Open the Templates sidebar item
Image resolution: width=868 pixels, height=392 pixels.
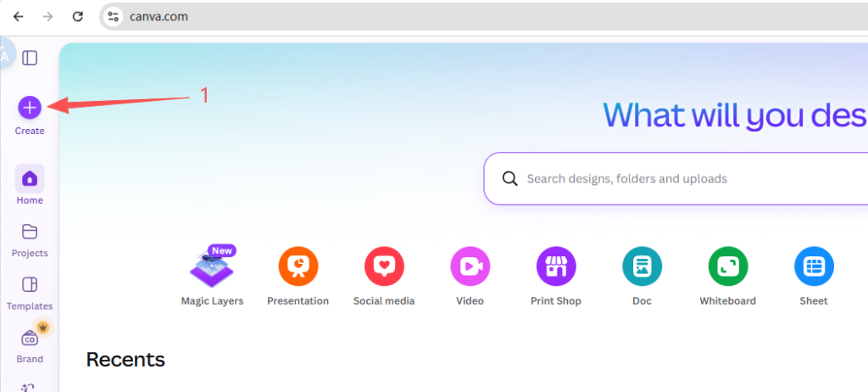(30, 294)
